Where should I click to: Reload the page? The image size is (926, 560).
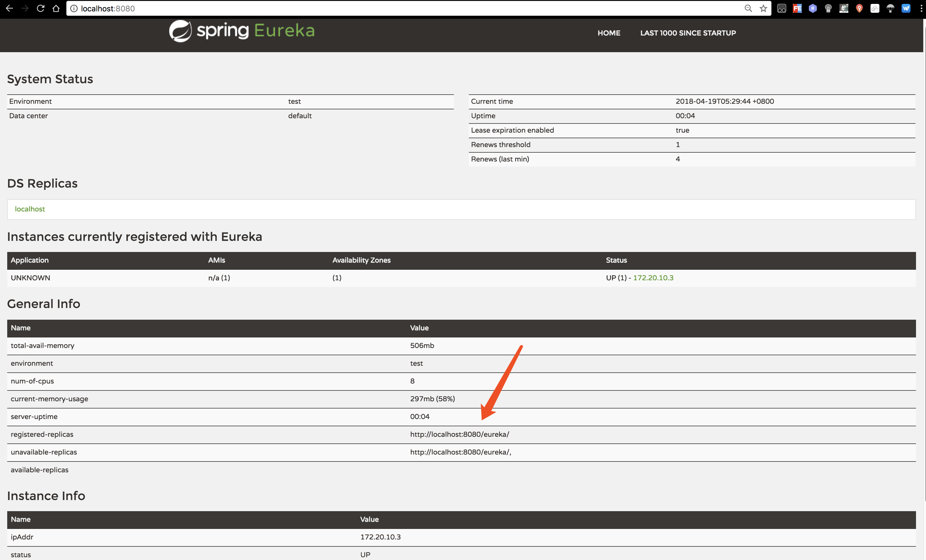pos(41,8)
